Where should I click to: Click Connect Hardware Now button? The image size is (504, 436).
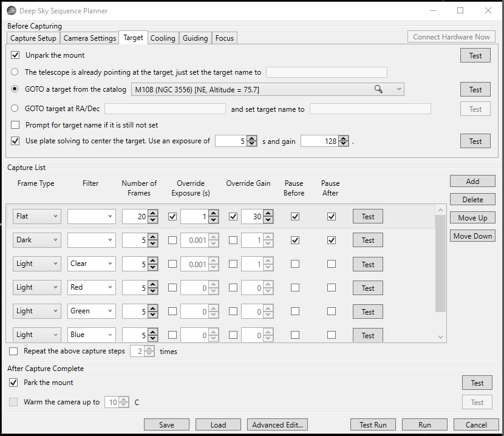pos(451,36)
